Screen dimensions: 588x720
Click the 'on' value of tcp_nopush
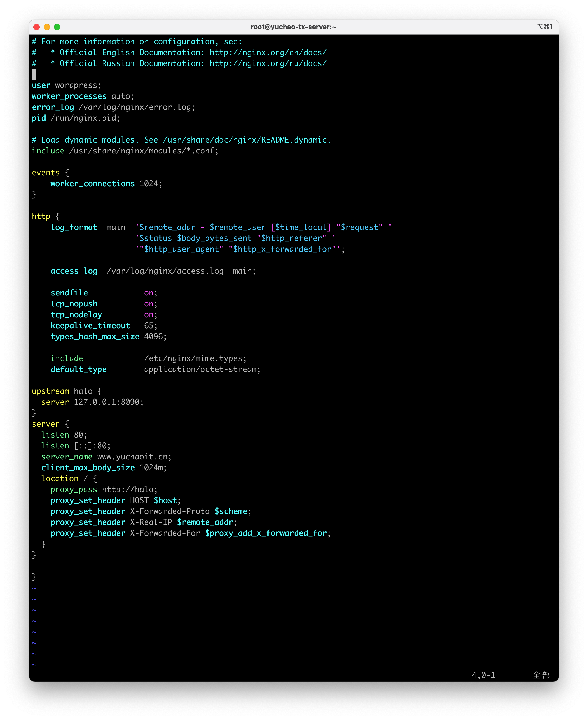[x=149, y=304]
